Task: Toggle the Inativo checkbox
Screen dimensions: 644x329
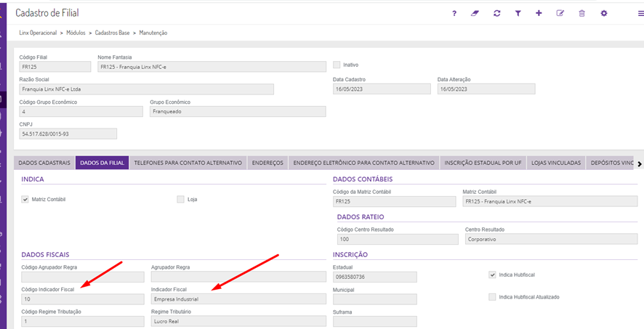Action: coord(337,65)
